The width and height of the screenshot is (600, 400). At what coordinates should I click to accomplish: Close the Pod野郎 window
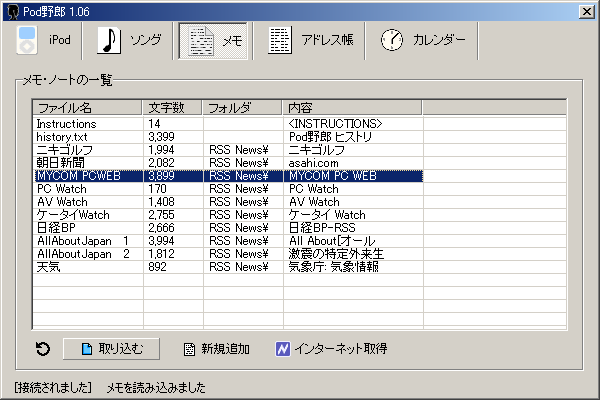587,12
